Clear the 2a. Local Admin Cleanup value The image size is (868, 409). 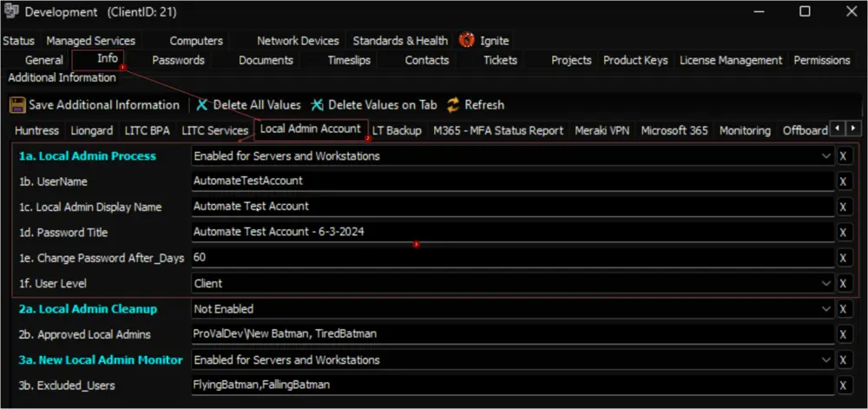point(844,309)
